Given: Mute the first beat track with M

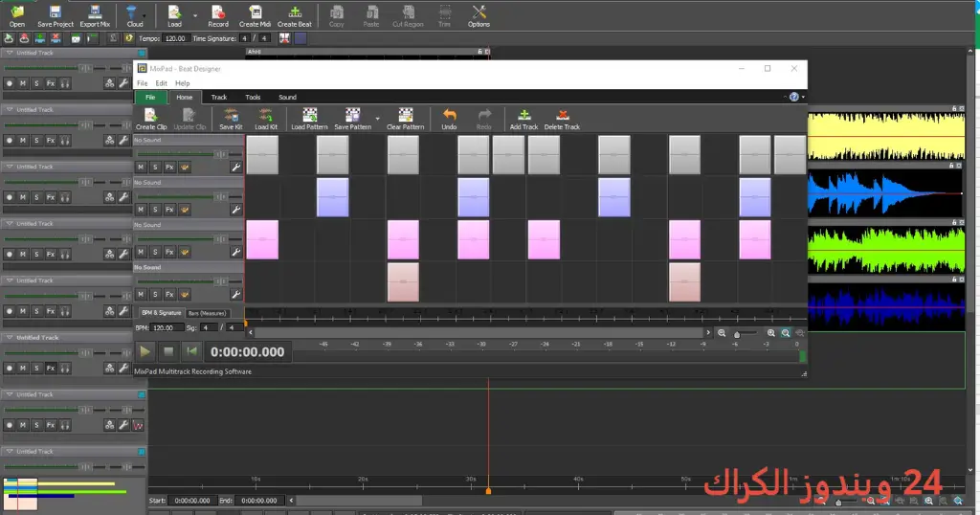Looking at the screenshot, I should 141,167.
